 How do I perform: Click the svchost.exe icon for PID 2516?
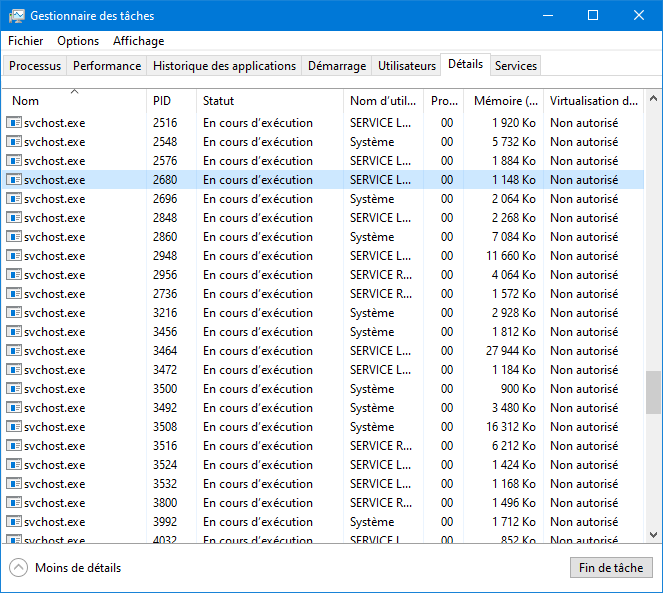tap(14, 123)
